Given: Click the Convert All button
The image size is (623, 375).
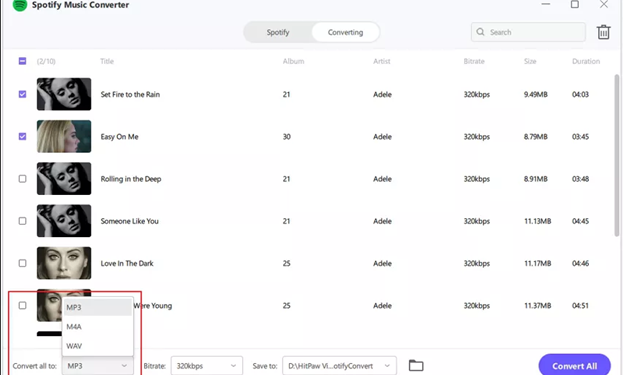Looking at the screenshot, I should point(575,365).
